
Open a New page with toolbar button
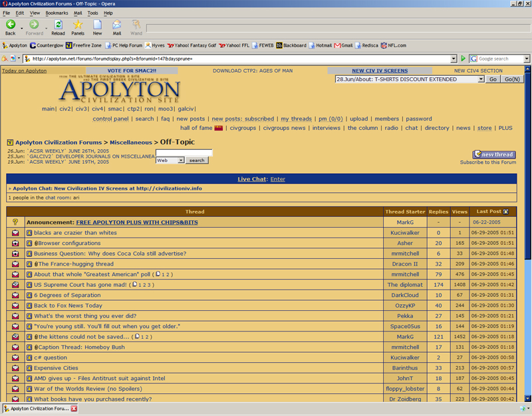97,27
